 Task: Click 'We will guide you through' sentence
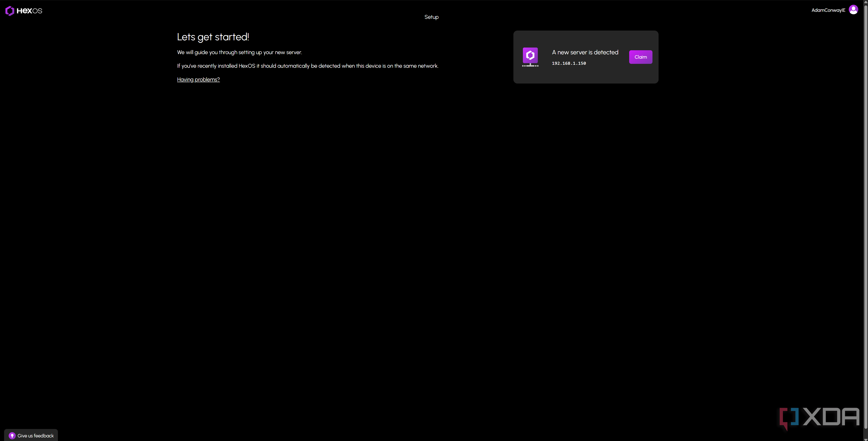[x=239, y=52]
